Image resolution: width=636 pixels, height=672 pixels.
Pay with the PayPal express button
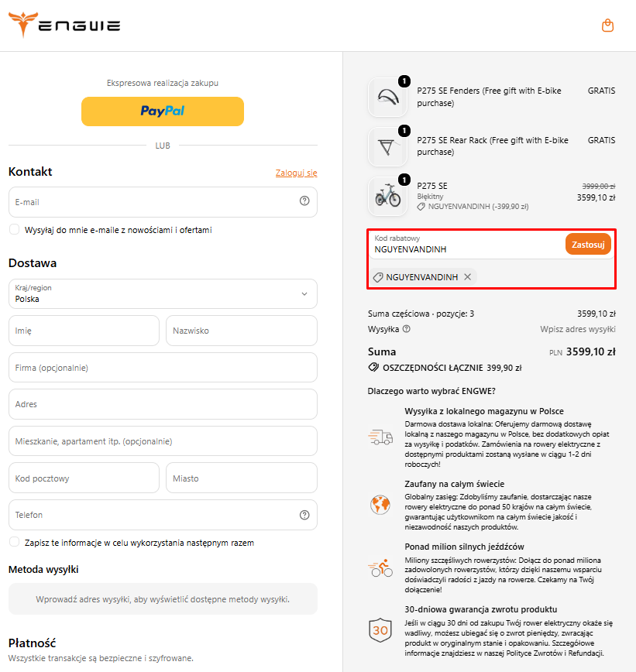point(163,111)
